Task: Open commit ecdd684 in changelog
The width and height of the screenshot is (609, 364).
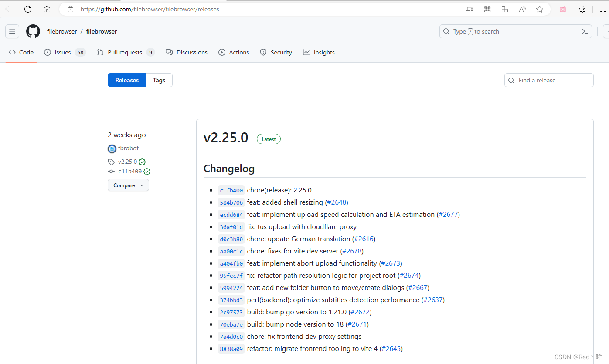Action: [x=231, y=215]
